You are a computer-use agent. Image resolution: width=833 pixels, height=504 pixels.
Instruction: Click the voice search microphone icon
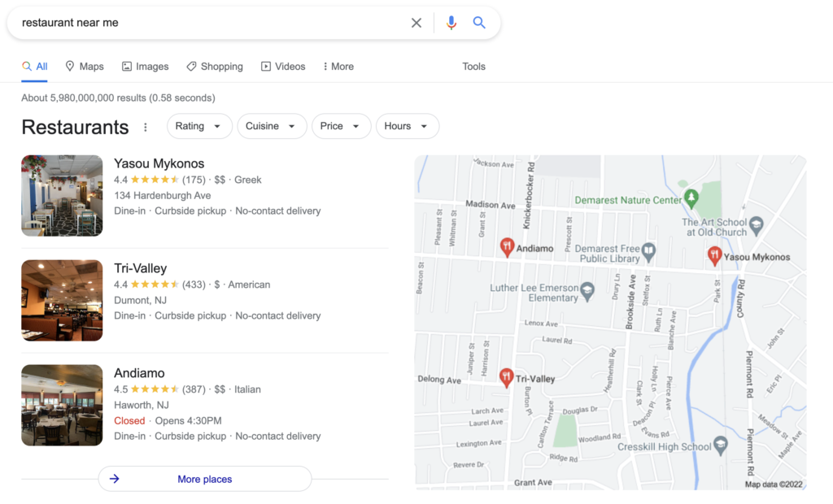[x=451, y=23]
